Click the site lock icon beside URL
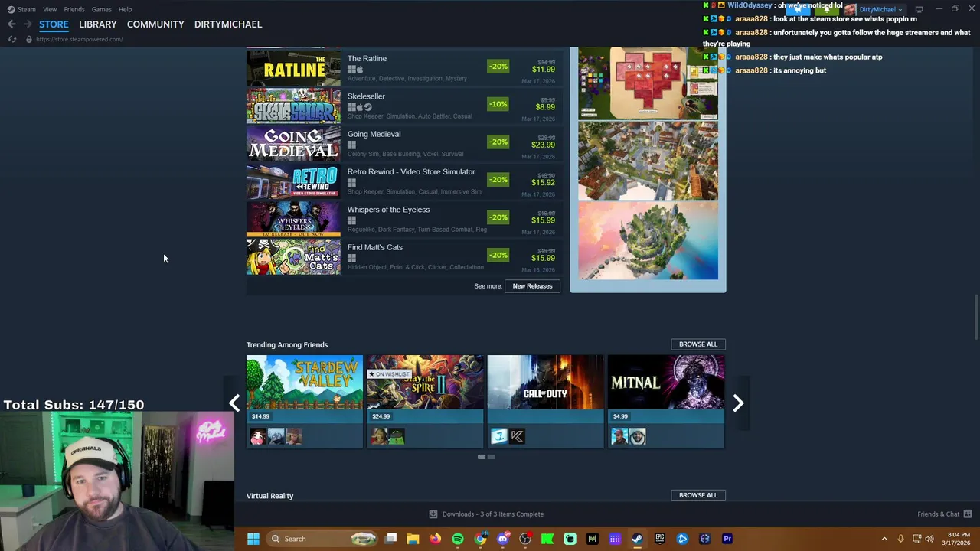The image size is (980, 551). click(29, 39)
